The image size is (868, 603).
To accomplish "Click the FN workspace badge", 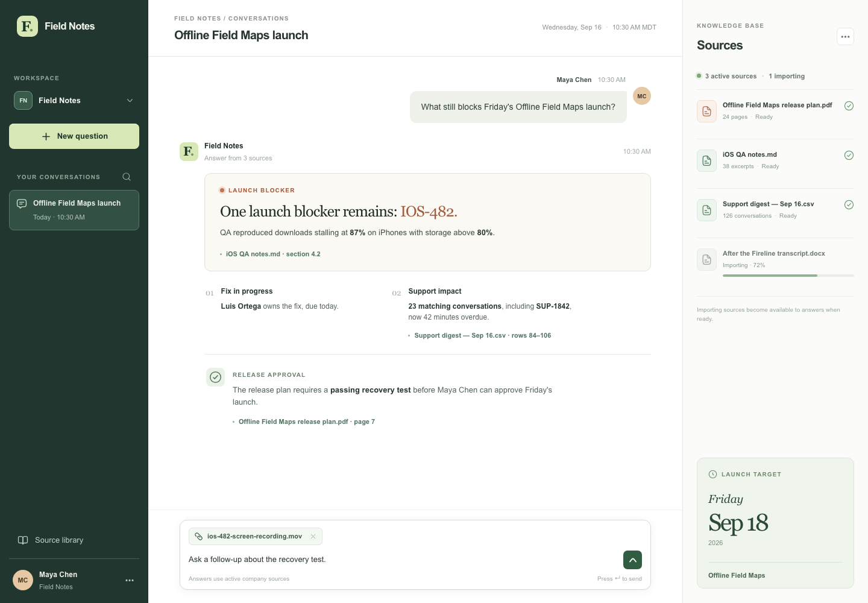I will [x=23, y=100].
